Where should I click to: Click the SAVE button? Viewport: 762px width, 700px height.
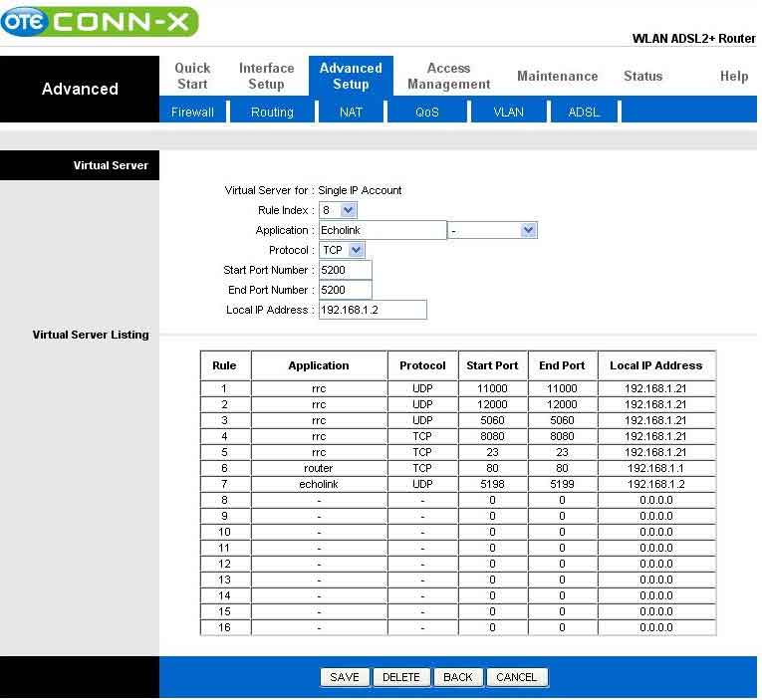click(345, 677)
